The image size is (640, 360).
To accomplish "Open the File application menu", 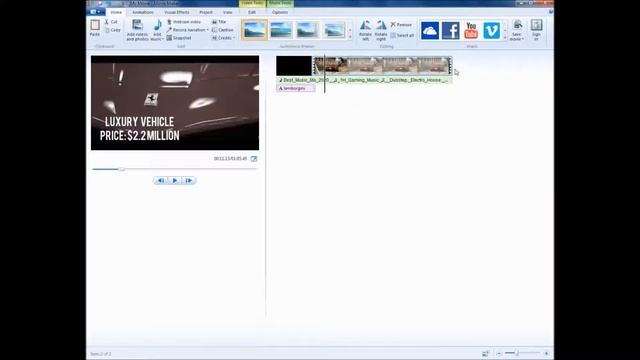I will (x=95, y=12).
